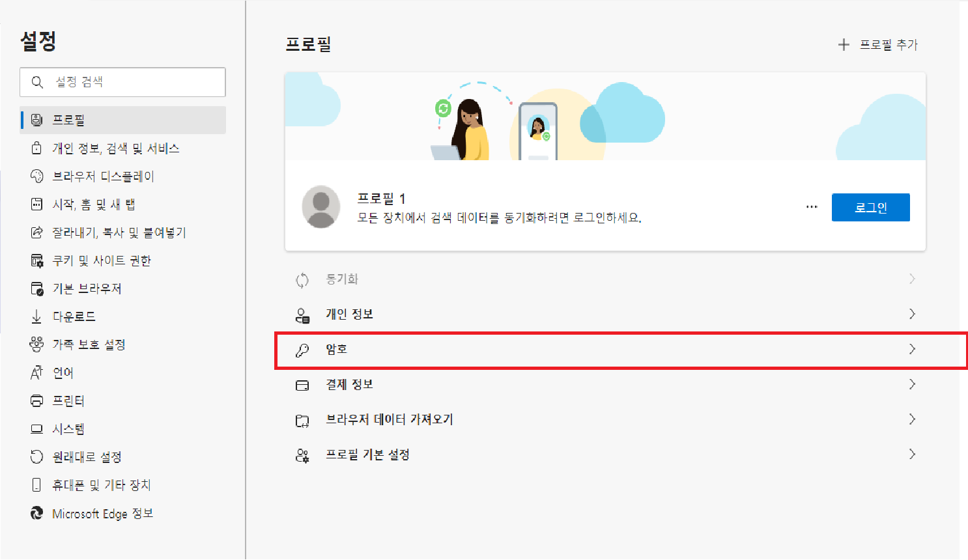Click the profile 1 avatar picture
This screenshot has height=560, width=968.
pos(320,207)
